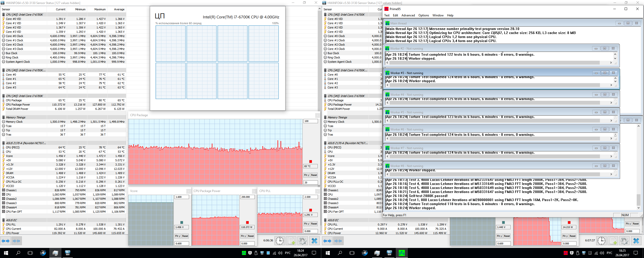This screenshot has height=258, width=644.
Task: Open Prime95 from its green taskbar button
Action: tap(402, 253)
